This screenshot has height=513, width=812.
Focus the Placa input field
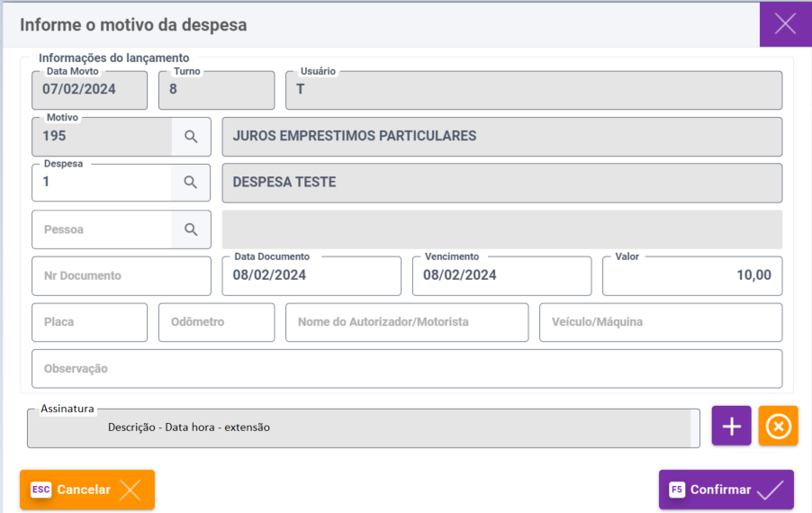tap(89, 322)
